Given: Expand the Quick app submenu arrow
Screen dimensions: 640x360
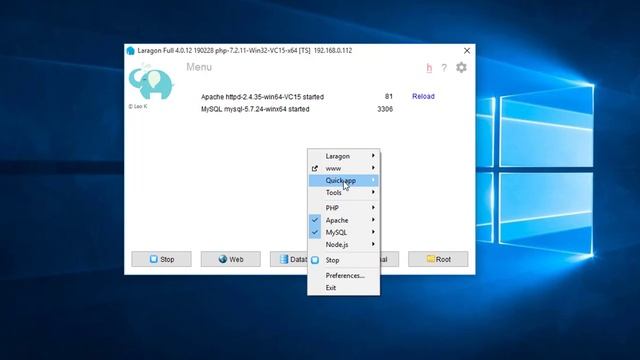Looking at the screenshot, I should tap(373, 180).
